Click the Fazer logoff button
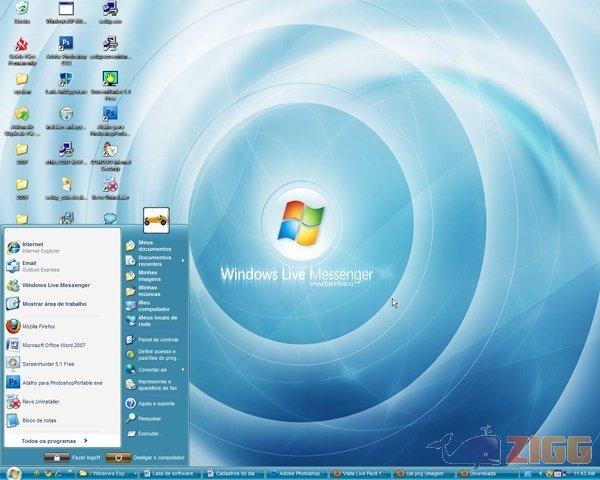600x480 pixels. (72, 457)
